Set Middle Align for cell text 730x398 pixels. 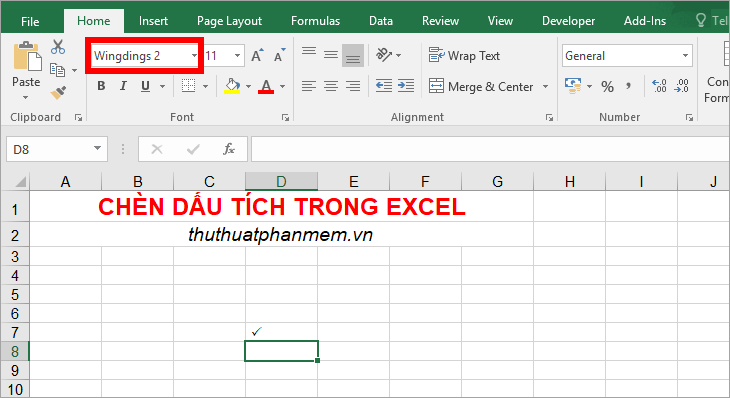(331, 55)
